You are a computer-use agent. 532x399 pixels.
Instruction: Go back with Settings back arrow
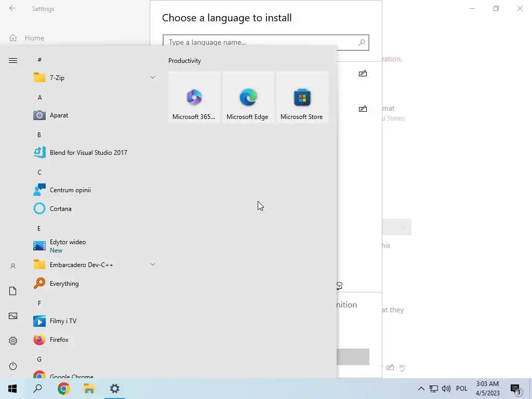(12, 8)
